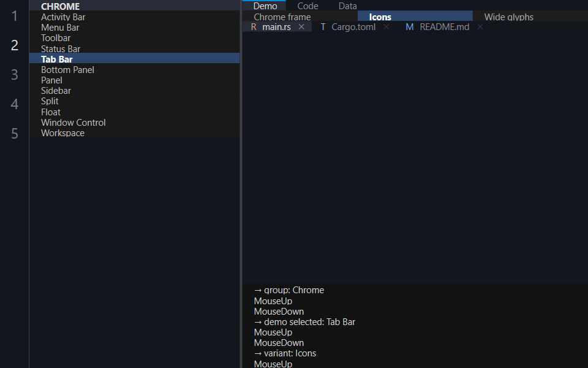
Task: Open the Activity Bar demo
Action: tap(134, 17)
